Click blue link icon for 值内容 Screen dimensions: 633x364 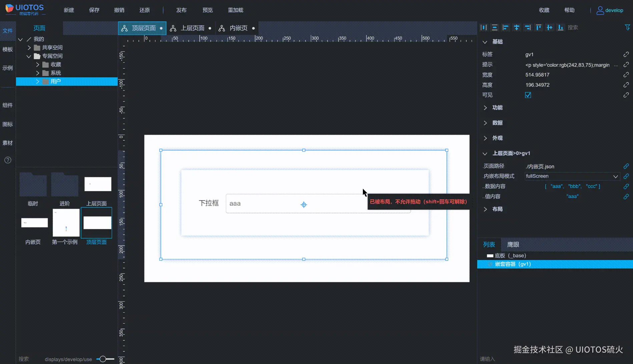click(x=626, y=197)
